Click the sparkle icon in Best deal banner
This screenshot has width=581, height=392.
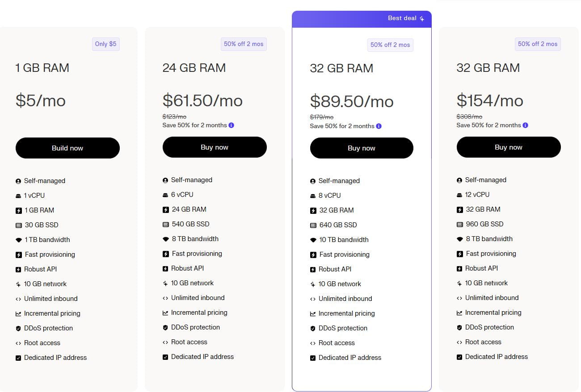click(422, 19)
